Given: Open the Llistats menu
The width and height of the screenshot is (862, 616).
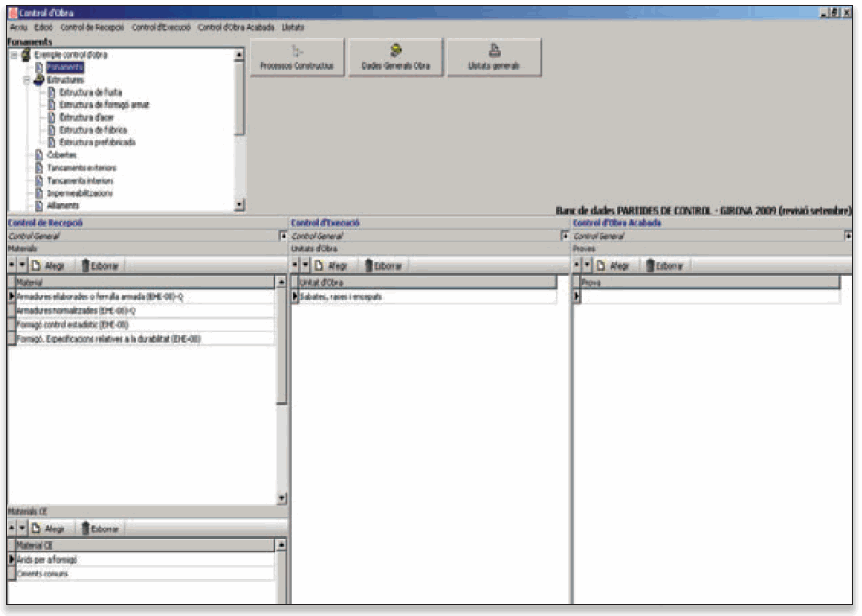Looking at the screenshot, I should (293, 28).
